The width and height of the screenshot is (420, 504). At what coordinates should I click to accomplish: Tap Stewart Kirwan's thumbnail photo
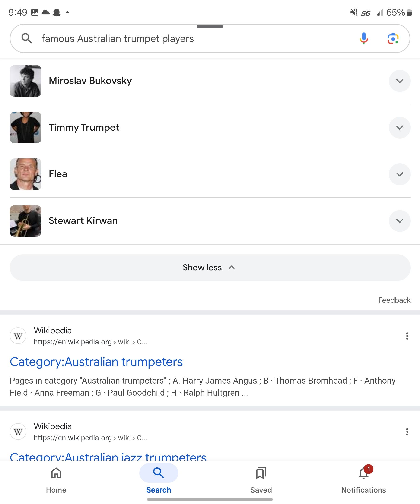click(x=25, y=221)
